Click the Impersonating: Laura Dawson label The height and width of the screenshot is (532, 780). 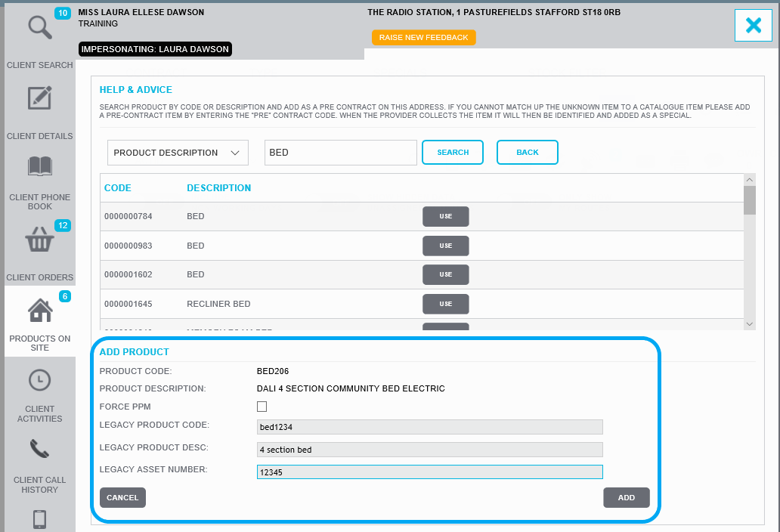click(155, 49)
